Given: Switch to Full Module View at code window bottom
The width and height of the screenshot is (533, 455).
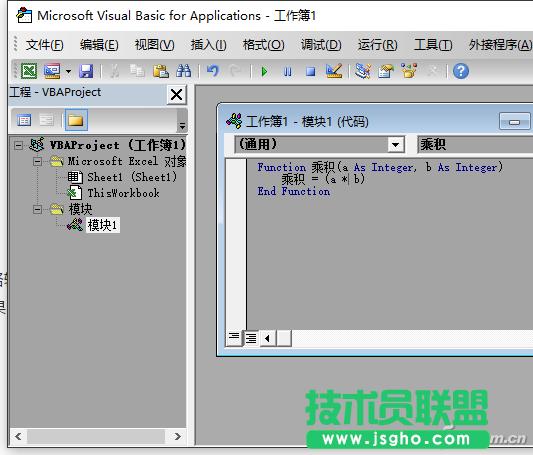Looking at the screenshot, I should click(251, 338).
